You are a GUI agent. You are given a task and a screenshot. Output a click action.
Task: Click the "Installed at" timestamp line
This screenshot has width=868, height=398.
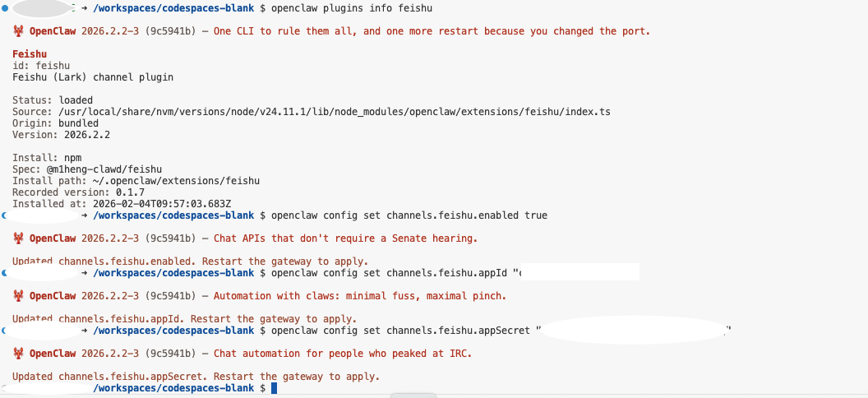click(x=123, y=204)
